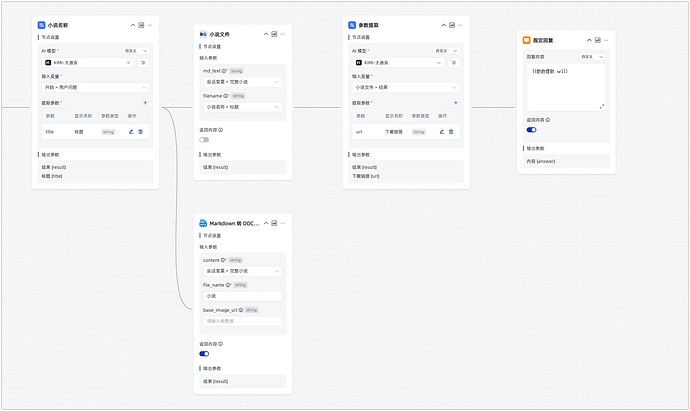Open md_text variable dropdown
The image size is (690, 411).
[242, 82]
